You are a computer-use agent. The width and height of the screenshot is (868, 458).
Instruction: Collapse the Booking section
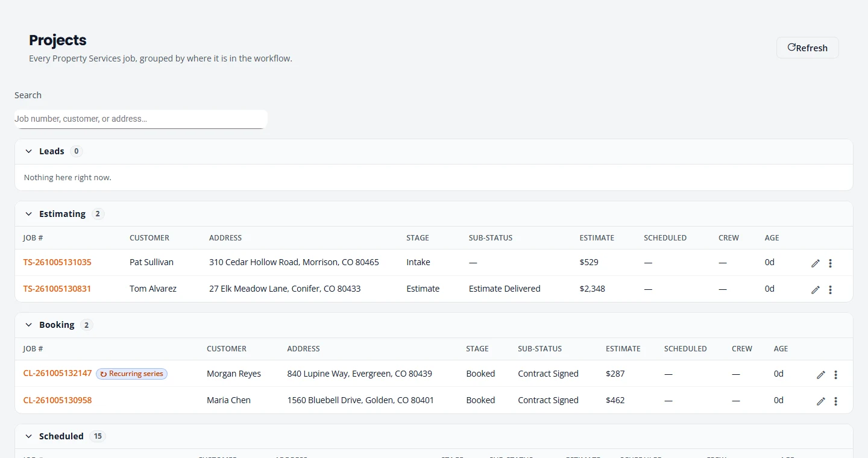click(x=28, y=325)
